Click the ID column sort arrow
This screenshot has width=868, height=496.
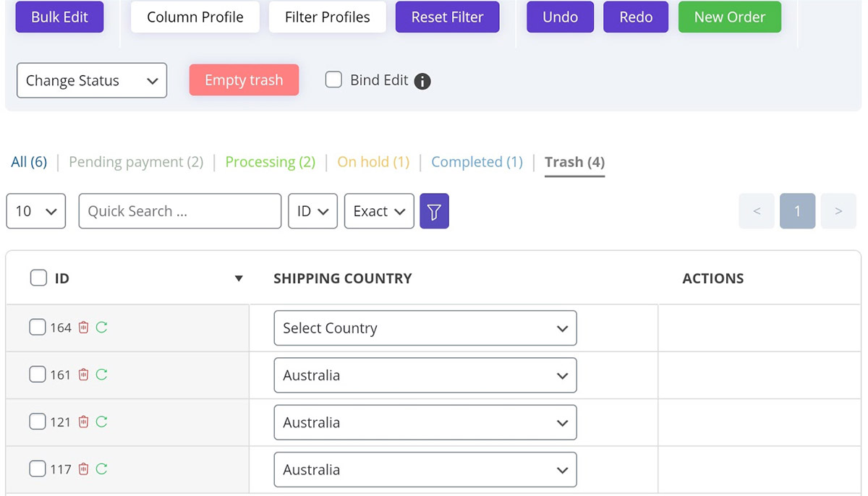click(x=239, y=278)
